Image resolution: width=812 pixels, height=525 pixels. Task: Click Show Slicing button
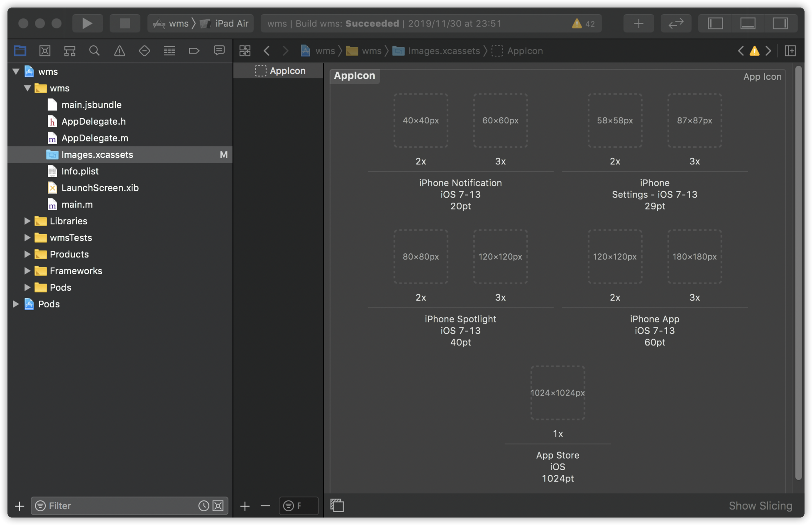[x=760, y=505]
